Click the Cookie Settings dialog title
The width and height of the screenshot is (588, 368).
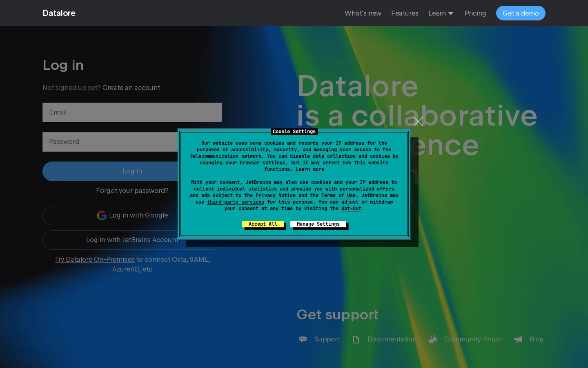tap(294, 132)
